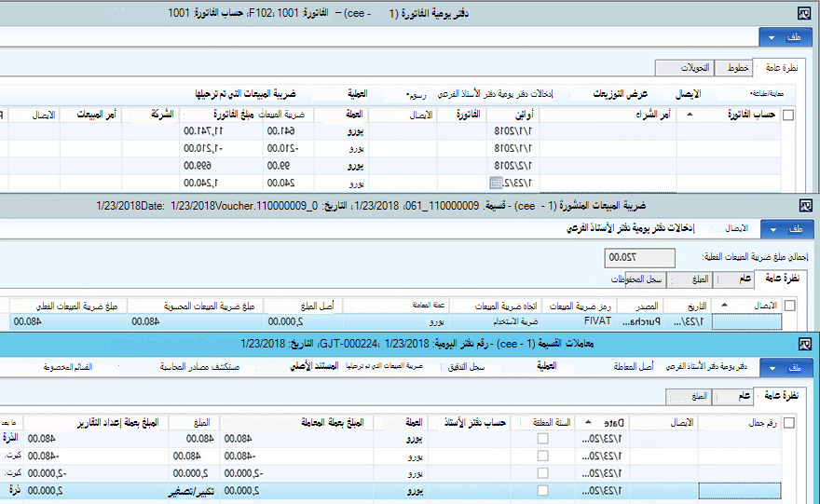Click the ضريبة الاستخدام cell in Posted sales tax
This screenshot has height=504, width=820.
coord(496,321)
